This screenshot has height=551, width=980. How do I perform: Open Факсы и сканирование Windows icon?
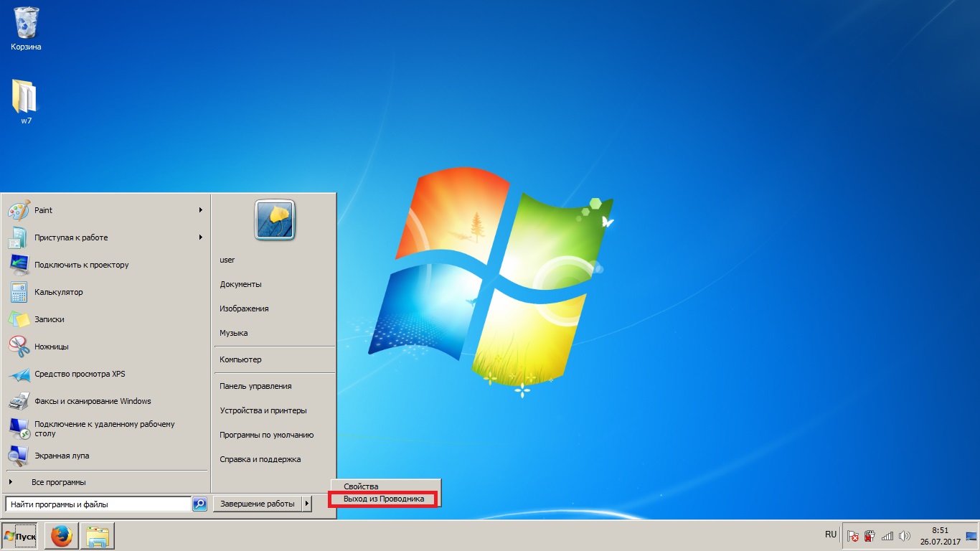click(x=19, y=401)
